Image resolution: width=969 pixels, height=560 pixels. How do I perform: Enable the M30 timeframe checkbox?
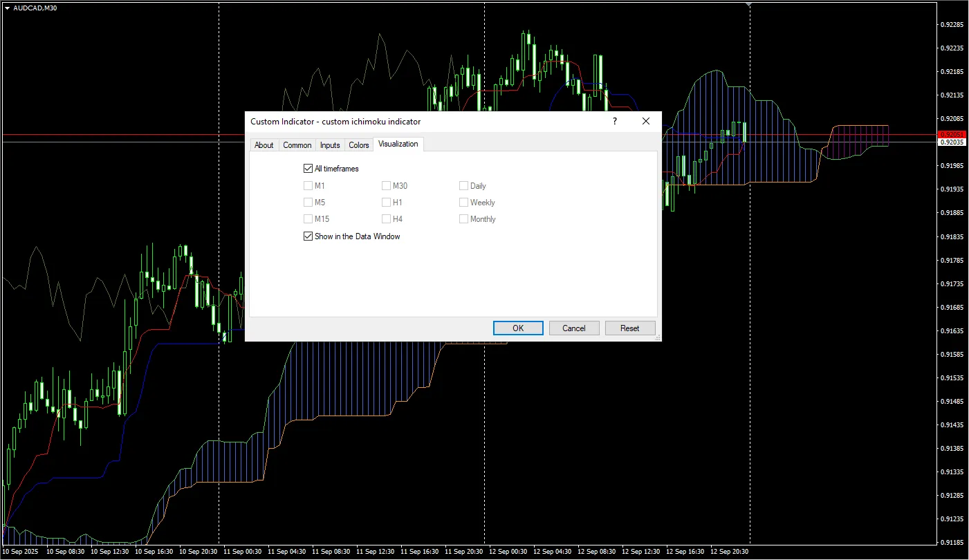coord(386,185)
